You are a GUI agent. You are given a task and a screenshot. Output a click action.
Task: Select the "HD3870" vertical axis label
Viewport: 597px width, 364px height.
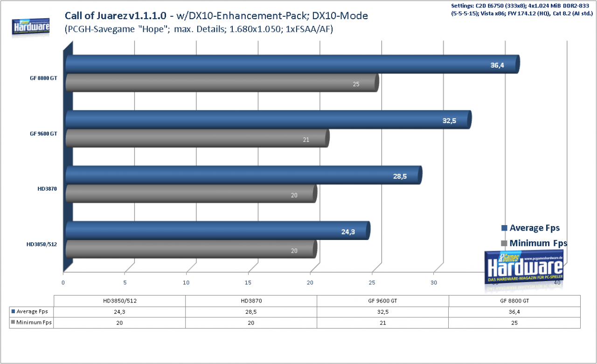[47, 189]
